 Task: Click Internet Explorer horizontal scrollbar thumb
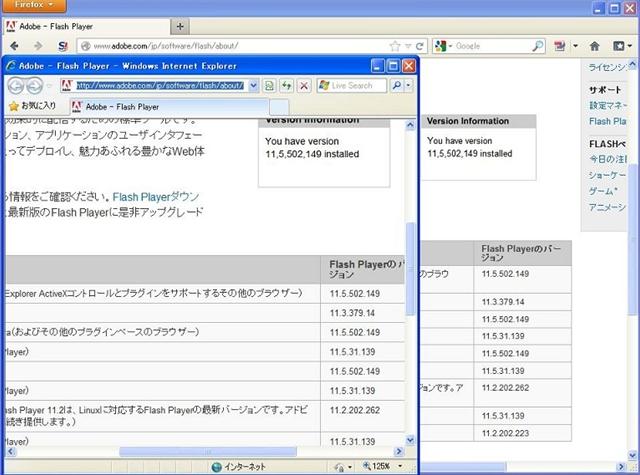pos(208,451)
